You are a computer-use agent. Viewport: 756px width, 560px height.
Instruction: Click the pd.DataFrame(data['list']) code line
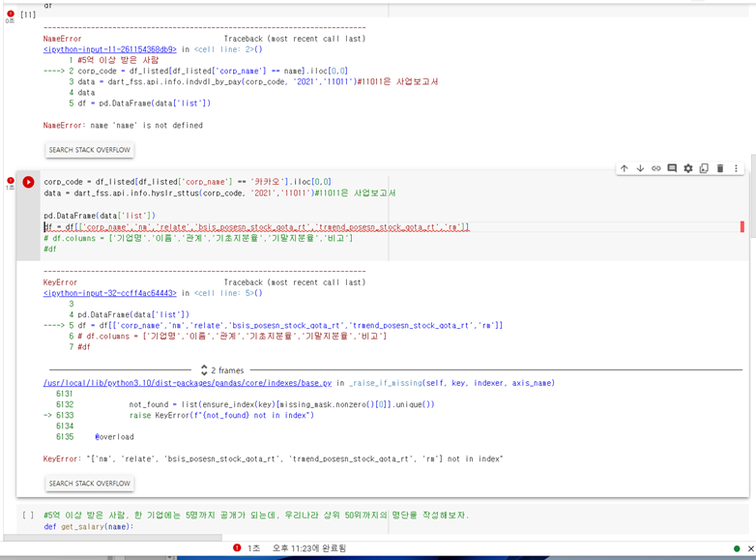[100, 216]
